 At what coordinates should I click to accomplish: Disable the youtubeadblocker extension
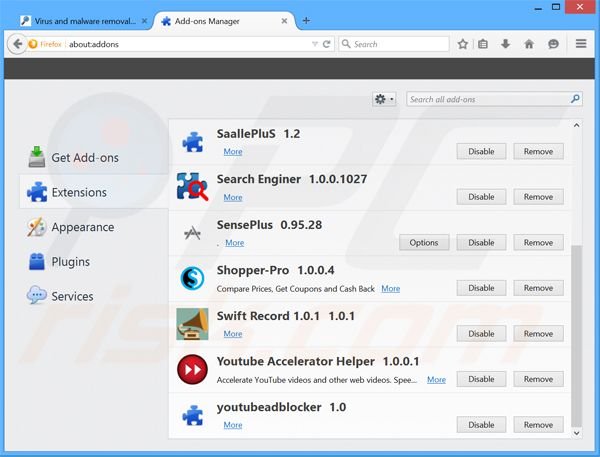pos(481,424)
